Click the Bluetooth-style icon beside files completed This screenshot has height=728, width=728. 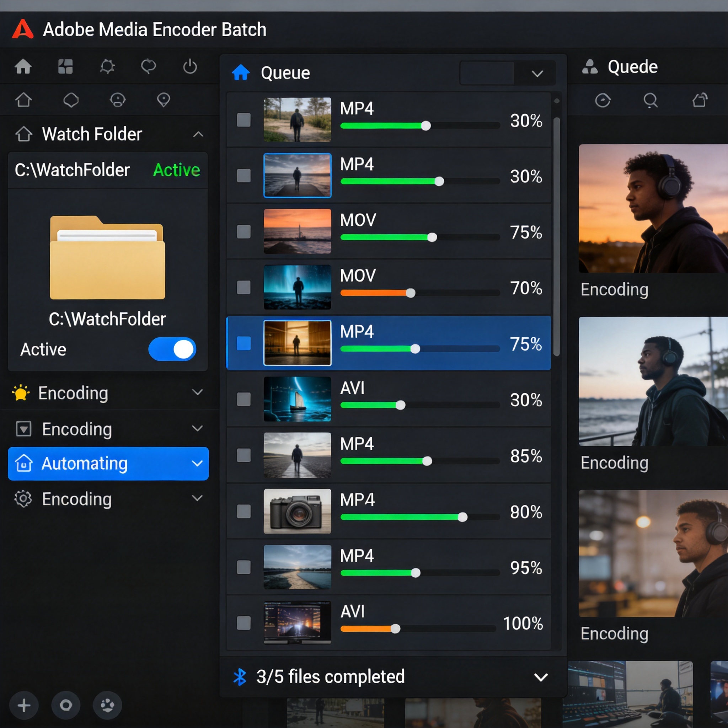(240, 677)
